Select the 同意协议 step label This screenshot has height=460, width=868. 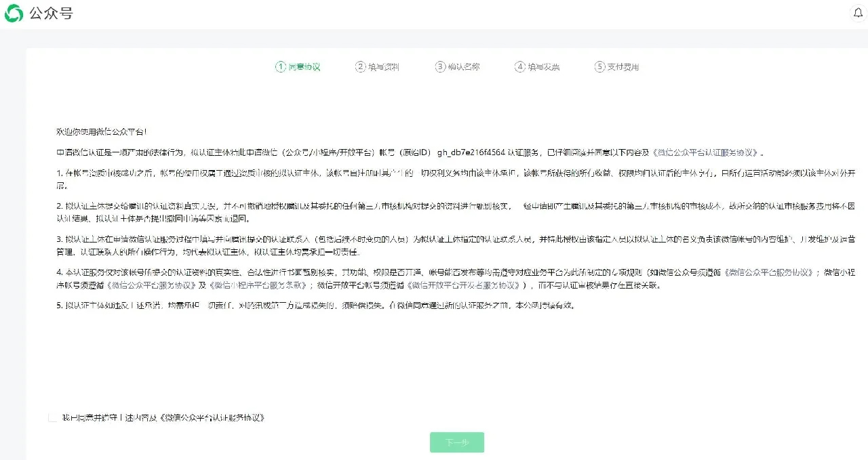304,66
